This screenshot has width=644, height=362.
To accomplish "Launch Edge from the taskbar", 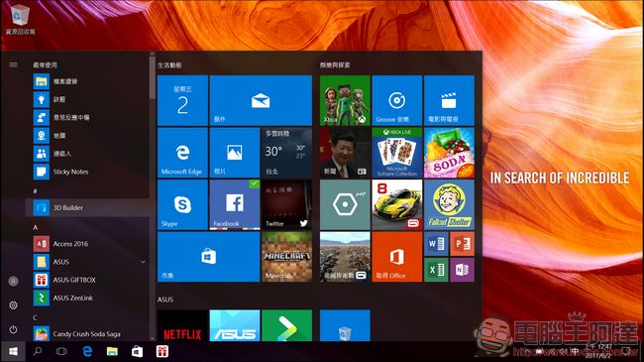I will (x=87, y=351).
